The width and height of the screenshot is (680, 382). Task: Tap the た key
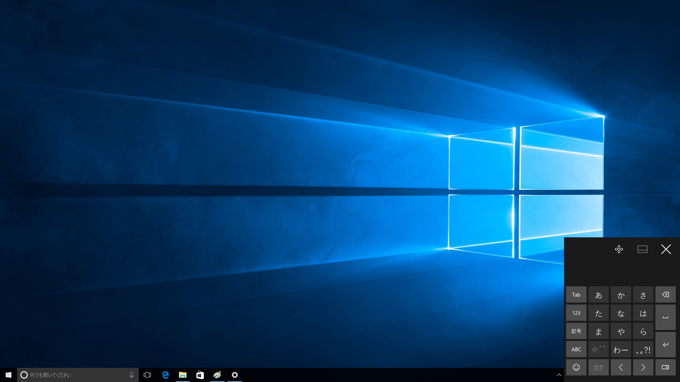pos(598,313)
